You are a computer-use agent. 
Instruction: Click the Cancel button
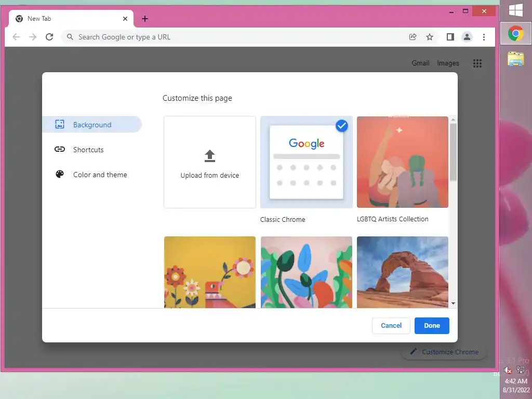pyautogui.click(x=391, y=326)
